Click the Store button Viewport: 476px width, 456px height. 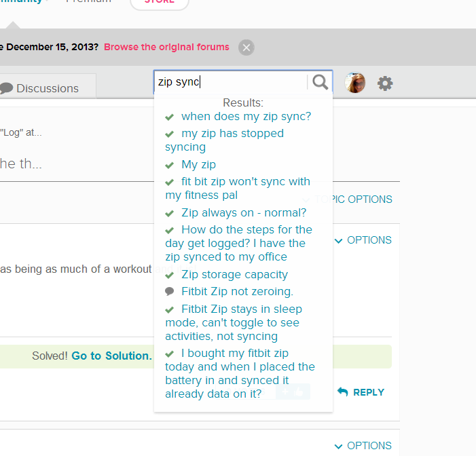tap(160, 3)
